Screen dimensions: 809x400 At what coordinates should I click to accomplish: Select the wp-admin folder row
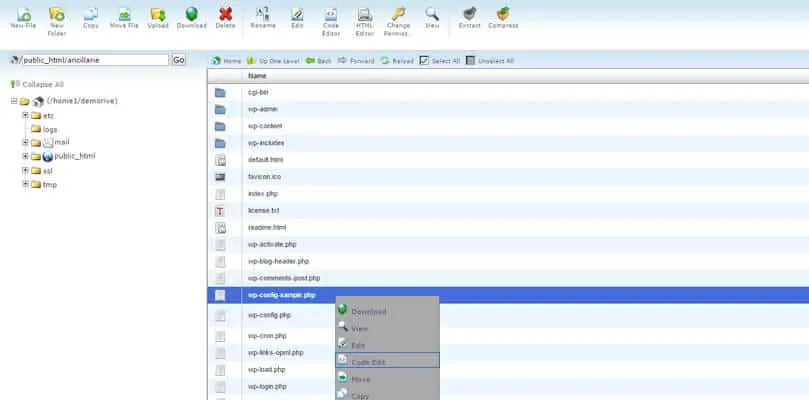coord(508,109)
